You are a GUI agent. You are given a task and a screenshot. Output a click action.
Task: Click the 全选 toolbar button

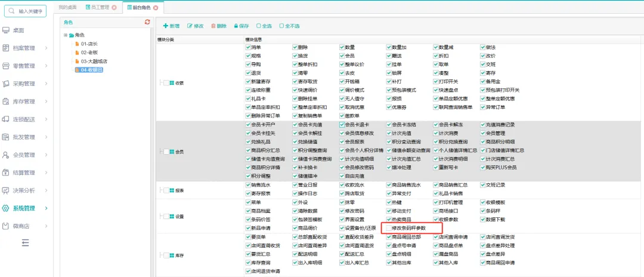coord(264,26)
